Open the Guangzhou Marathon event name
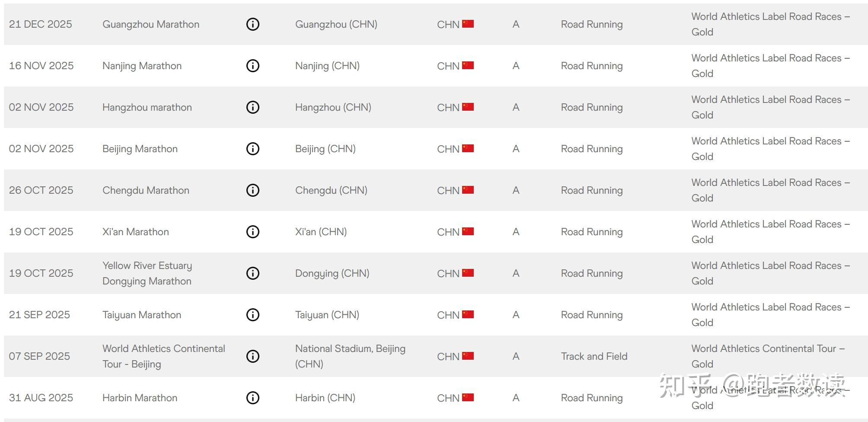The image size is (868, 422). pyautogui.click(x=151, y=24)
